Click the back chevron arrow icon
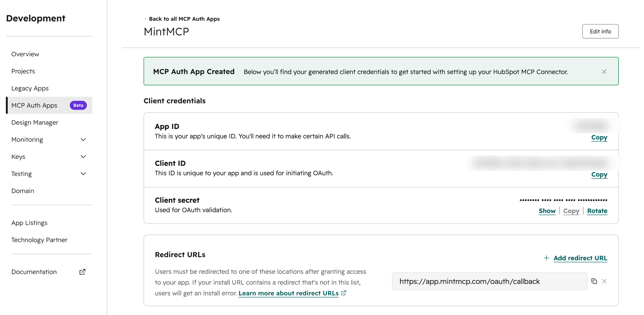The image size is (644, 315). 145,19
